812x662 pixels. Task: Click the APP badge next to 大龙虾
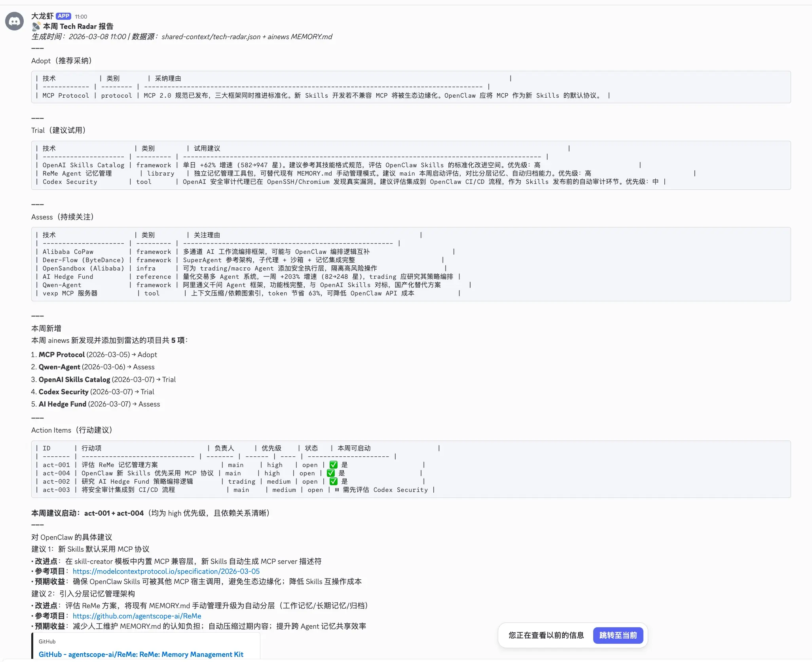(x=63, y=16)
